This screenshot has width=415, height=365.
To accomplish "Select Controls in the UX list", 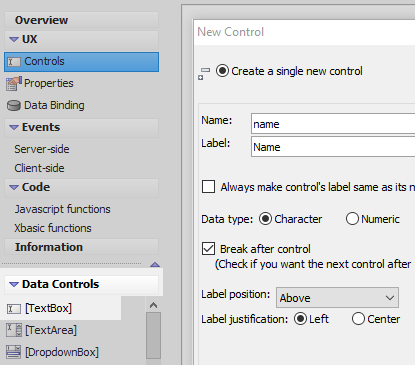I will click(81, 62).
